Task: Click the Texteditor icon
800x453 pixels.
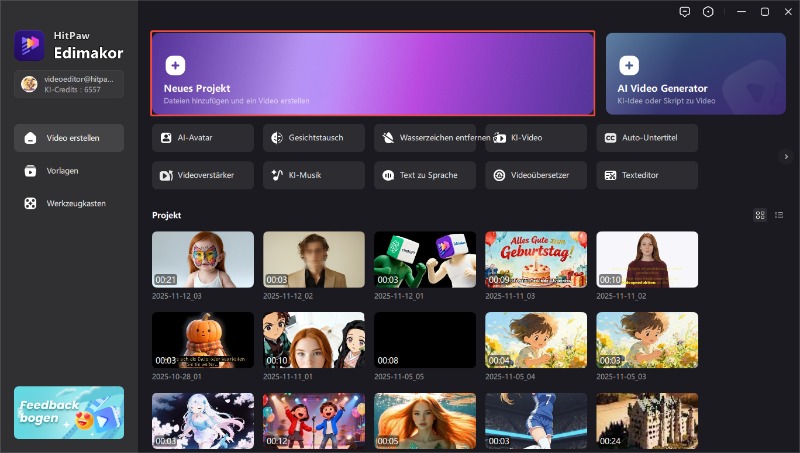Action: (610, 175)
